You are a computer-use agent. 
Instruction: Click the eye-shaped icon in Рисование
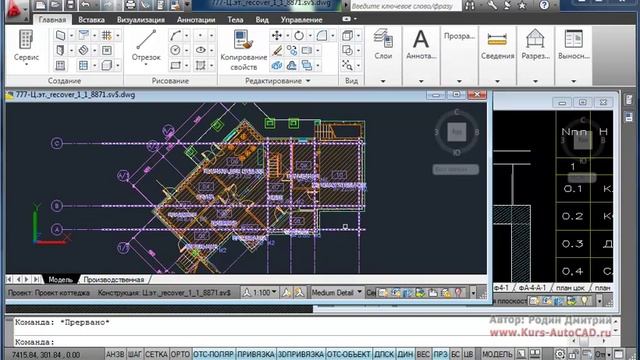click(x=200, y=51)
